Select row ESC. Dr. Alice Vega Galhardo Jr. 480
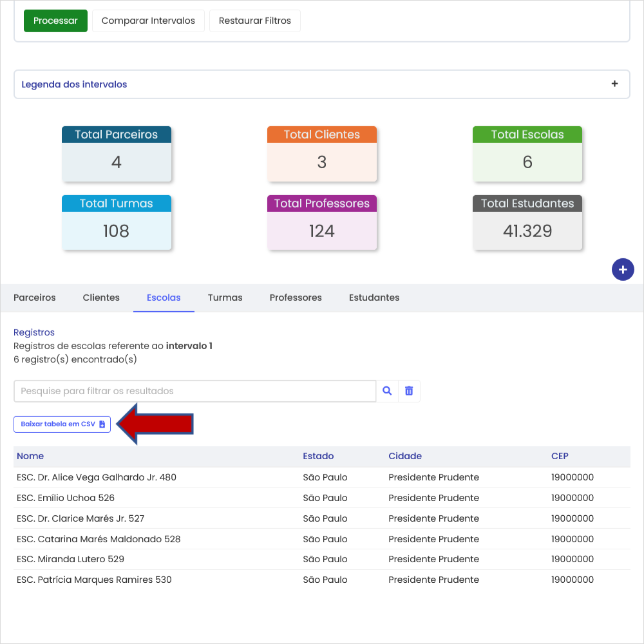 (x=322, y=477)
